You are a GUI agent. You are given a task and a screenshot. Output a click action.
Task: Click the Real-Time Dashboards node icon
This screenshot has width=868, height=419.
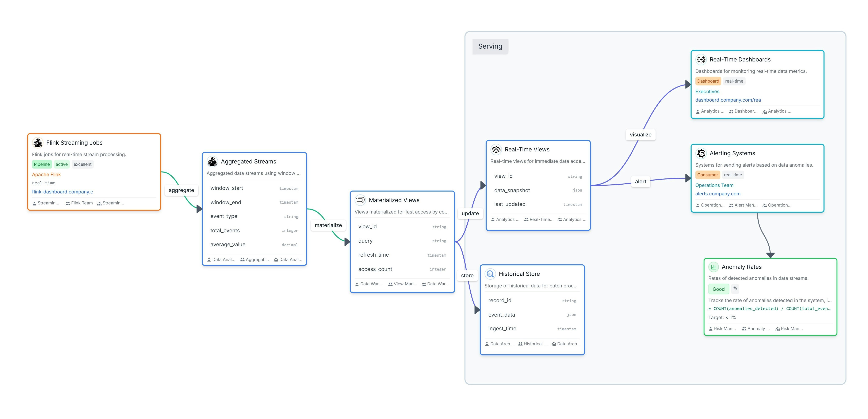pos(701,59)
